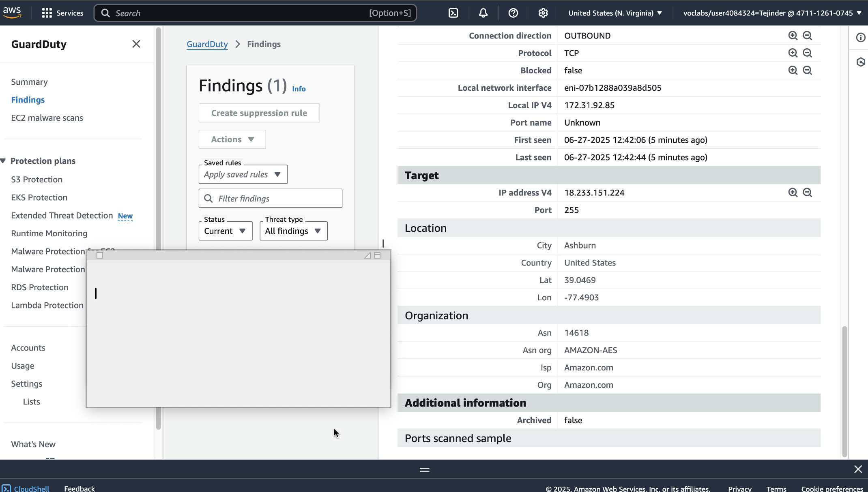Filter in on Connection direction OUTBOUND
Image resolution: width=868 pixels, height=492 pixels.
click(x=793, y=36)
